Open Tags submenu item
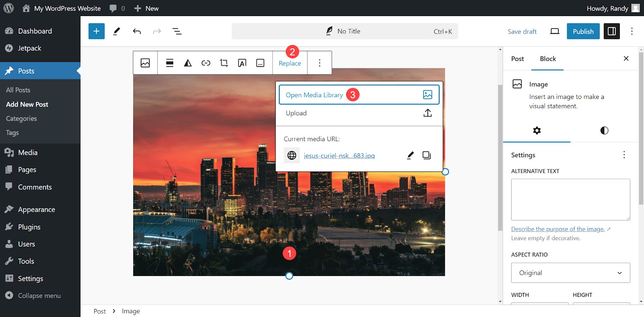 click(x=12, y=132)
